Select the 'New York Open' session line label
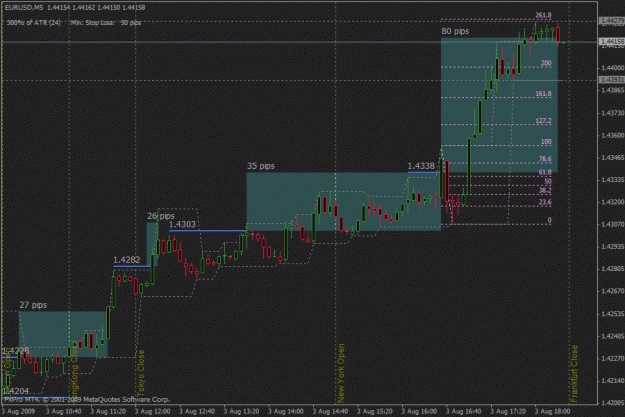This screenshot has height=417, width=625. (x=341, y=373)
